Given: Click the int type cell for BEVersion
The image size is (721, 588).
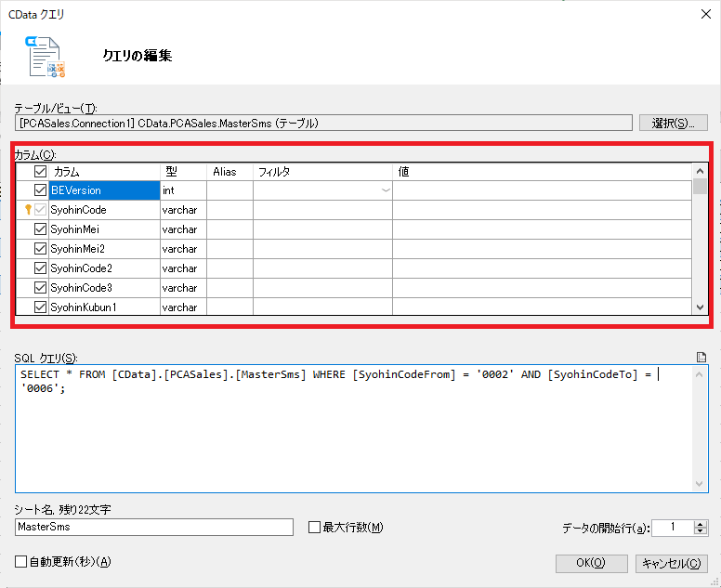Looking at the screenshot, I should (183, 190).
